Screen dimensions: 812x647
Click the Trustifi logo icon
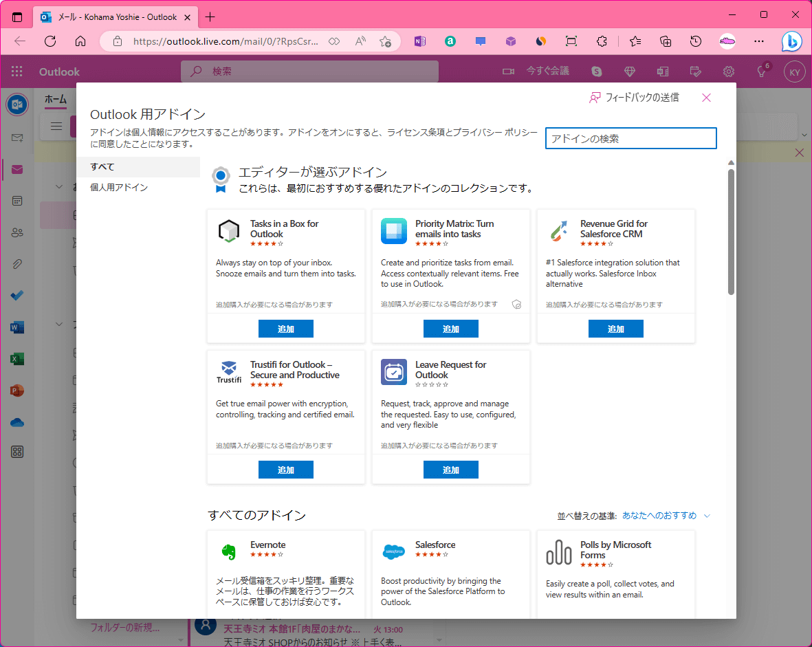point(229,372)
